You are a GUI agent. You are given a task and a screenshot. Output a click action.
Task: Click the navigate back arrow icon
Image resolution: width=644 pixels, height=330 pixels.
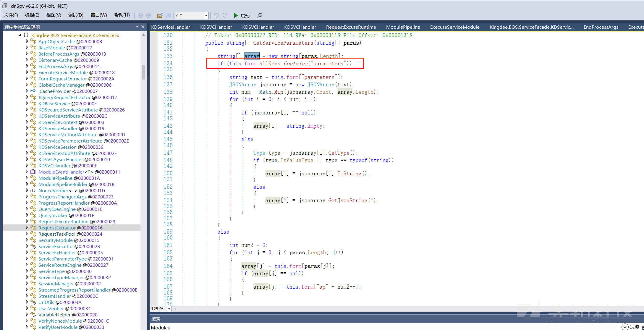(140, 15)
